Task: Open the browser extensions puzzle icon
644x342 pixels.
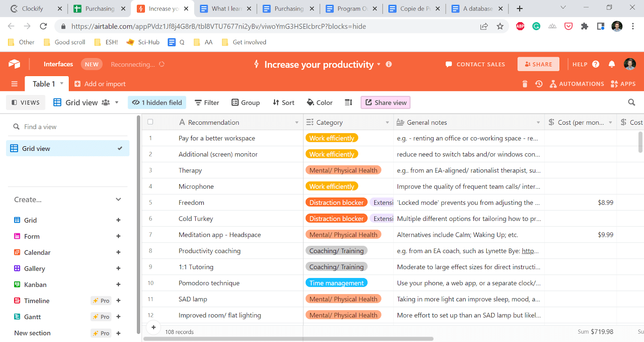Action: coord(584,26)
